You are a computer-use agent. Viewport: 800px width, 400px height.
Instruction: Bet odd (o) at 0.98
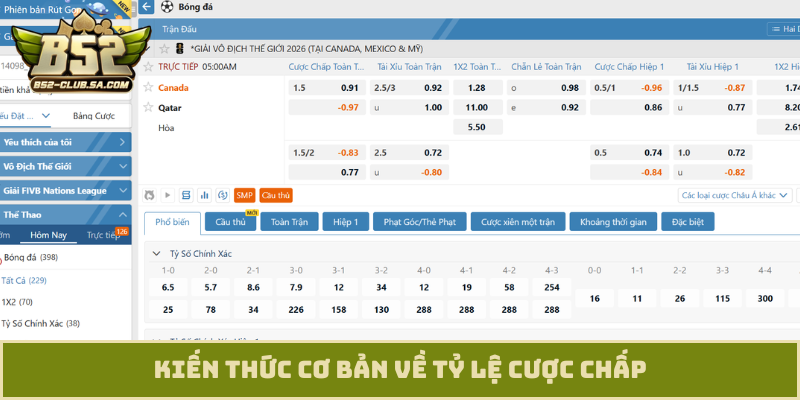click(x=546, y=88)
